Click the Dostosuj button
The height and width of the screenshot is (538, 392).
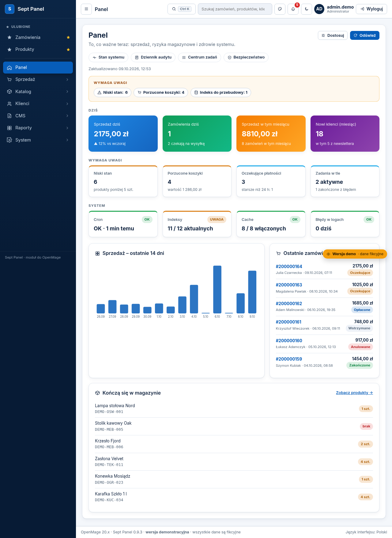coord(333,36)
